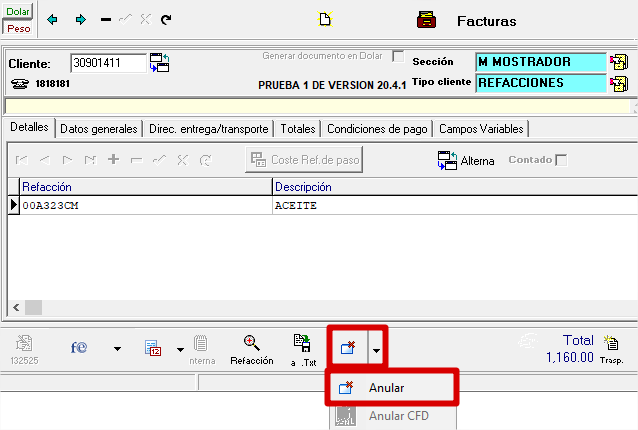Expand the calendar icon dropdown arrow

click(x=180, y=349)
